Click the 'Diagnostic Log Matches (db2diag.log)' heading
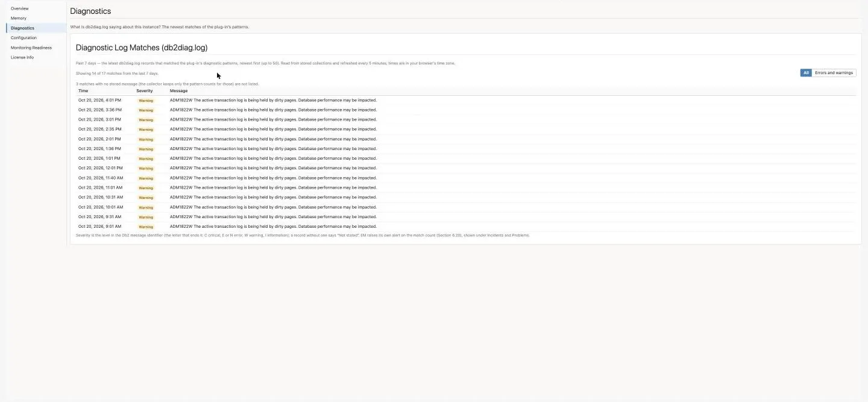 [142, 48]
